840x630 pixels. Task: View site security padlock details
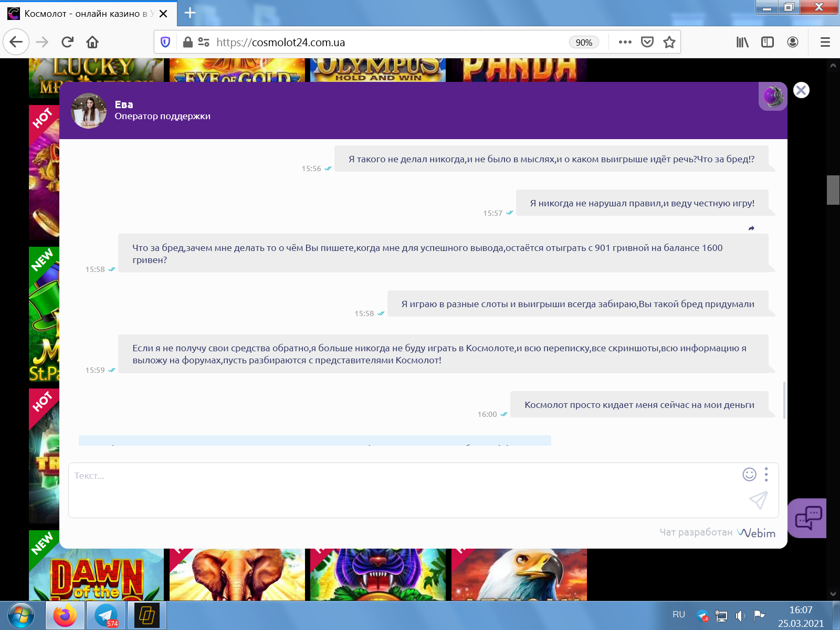pyautogui.click(x=187, y=42)
